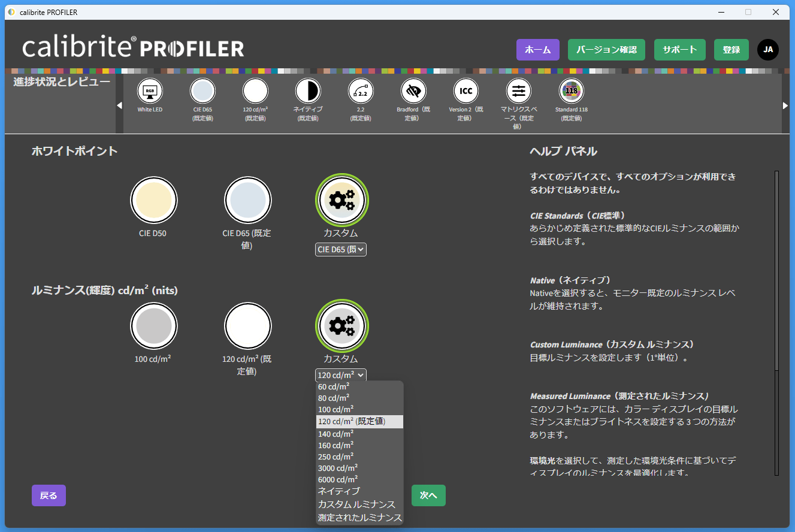The width and height of the screenshot is (795, 532).
Task: Open the JA user account avatar
Action: (768, 50)
